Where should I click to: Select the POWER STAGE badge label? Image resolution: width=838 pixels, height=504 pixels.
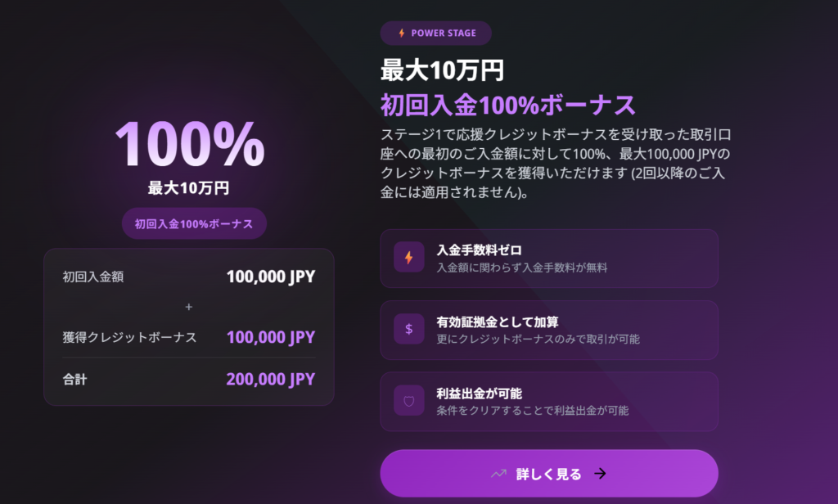point(442,34)
